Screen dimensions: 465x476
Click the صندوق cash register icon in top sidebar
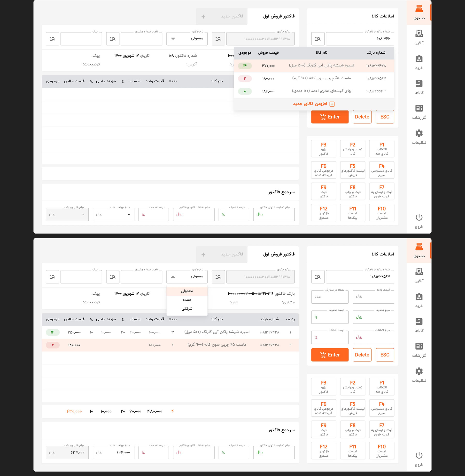tap(419, 9)
